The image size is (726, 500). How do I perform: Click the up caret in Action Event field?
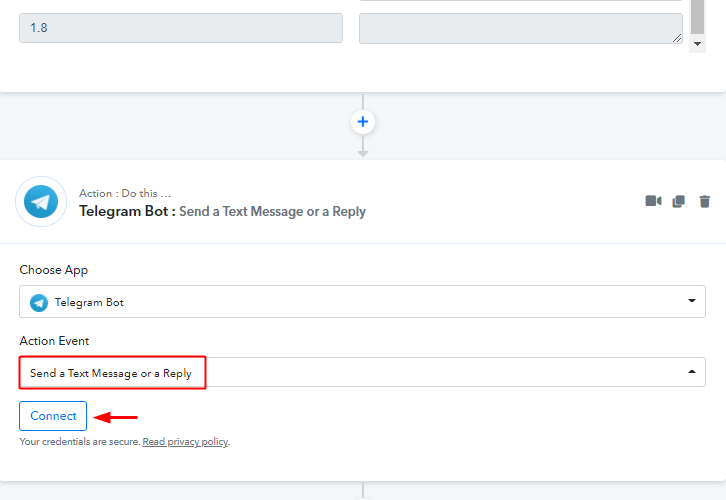(692, 371)
